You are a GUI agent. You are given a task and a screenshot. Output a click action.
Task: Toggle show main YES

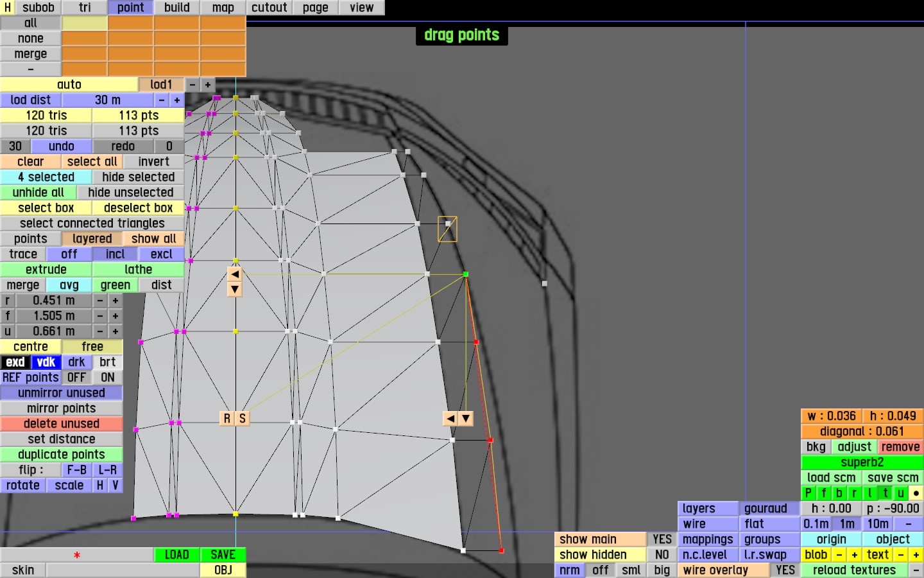(662, 539)
